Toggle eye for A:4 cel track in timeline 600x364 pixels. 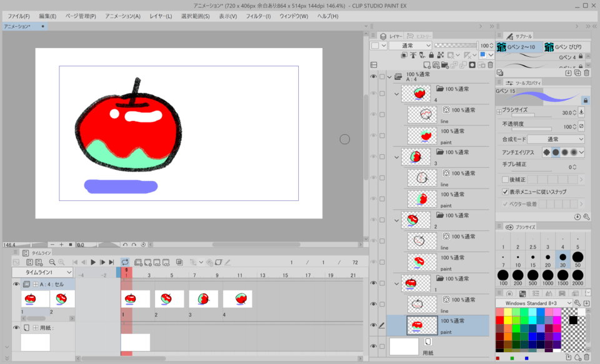(x=16, y=285)
